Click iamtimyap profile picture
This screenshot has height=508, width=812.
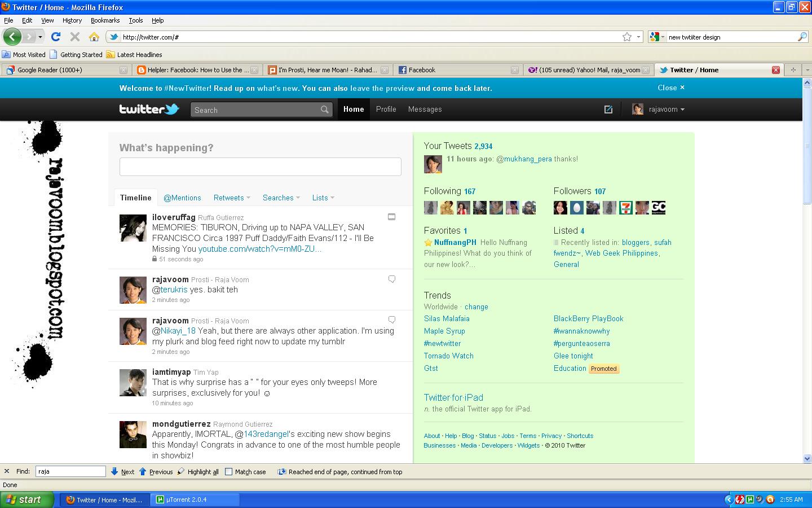pos(133,383)
